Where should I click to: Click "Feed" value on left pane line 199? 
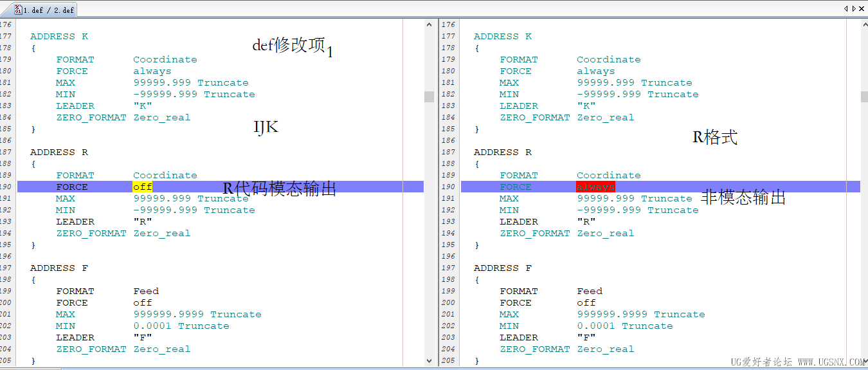[x=146, y=291]
